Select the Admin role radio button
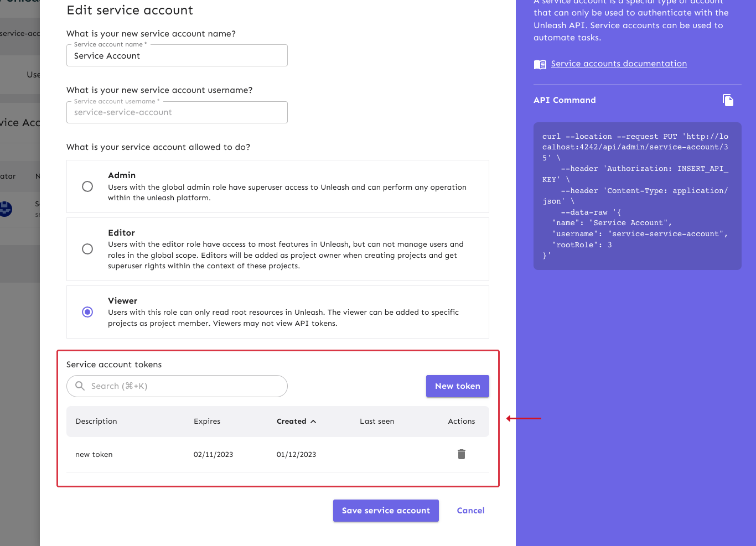 87,186
